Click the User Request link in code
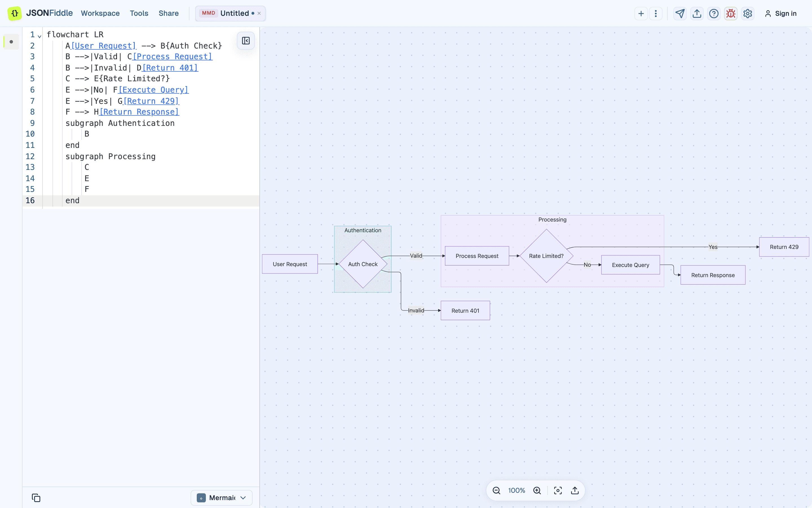Viewport: 812px width, 508px height. (x=104, y=46)
